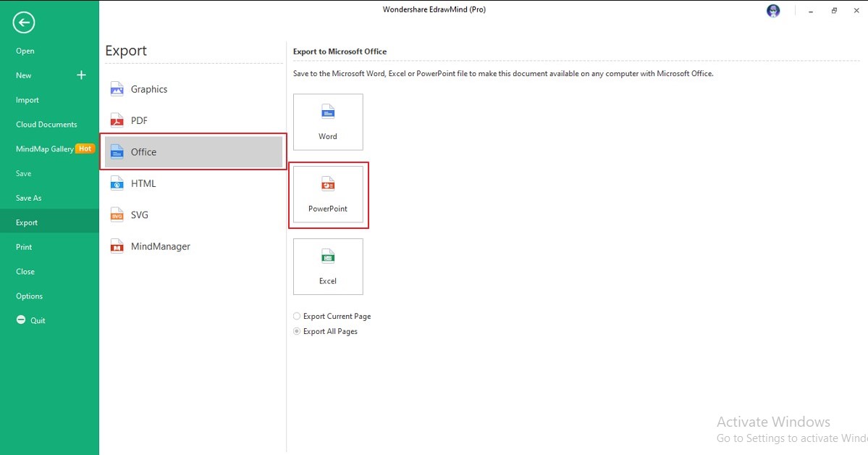Click the MindManager file icon
This screenshot has width=868, height=455.
(117, 246)
